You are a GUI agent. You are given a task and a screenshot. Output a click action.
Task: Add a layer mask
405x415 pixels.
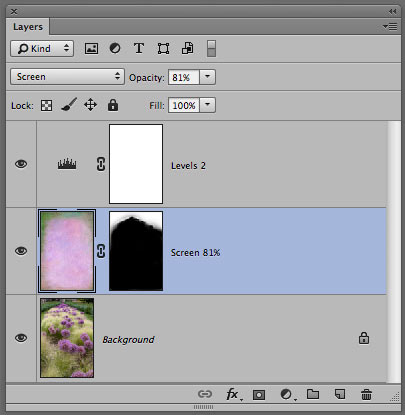(259, 395)
